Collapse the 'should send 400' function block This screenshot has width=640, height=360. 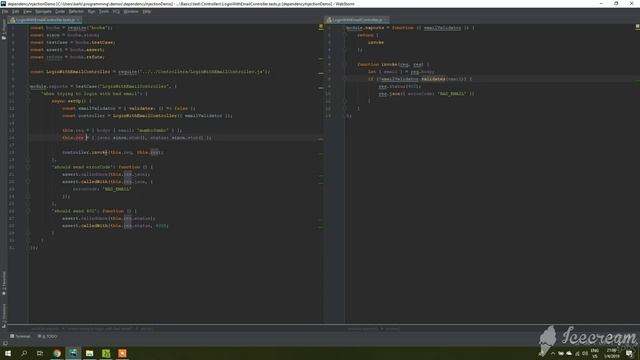(28, 211)
